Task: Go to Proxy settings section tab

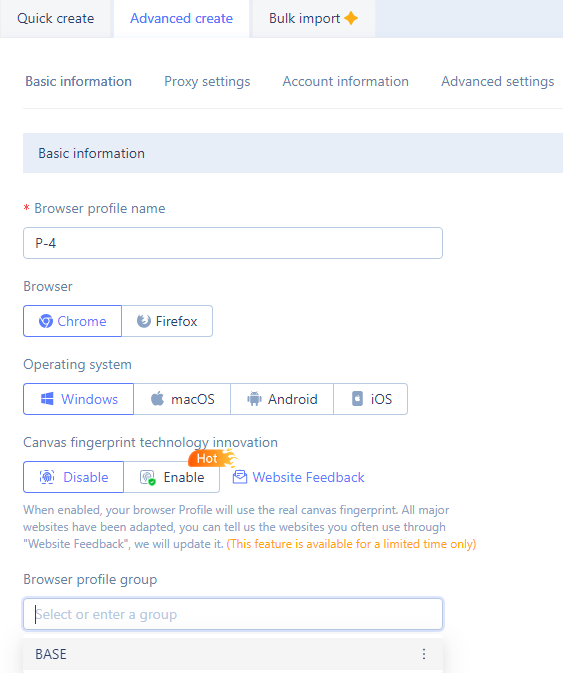Action: point(207,81)
